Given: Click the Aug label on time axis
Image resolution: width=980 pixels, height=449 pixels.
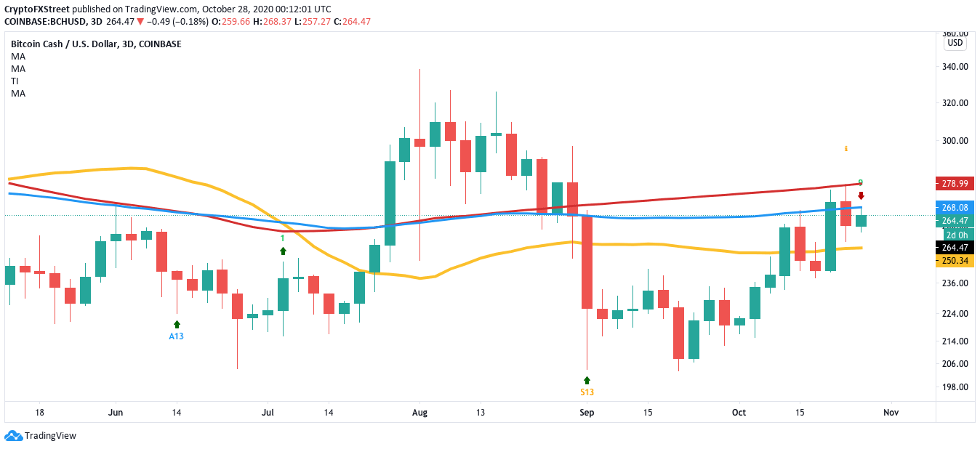Looking at the screenshot, I should point(419,413).
